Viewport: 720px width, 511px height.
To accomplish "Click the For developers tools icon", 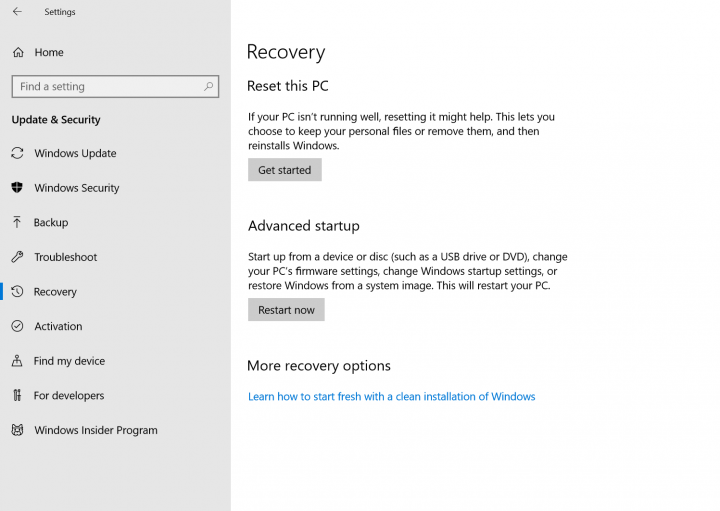I will tap(17, 395).
